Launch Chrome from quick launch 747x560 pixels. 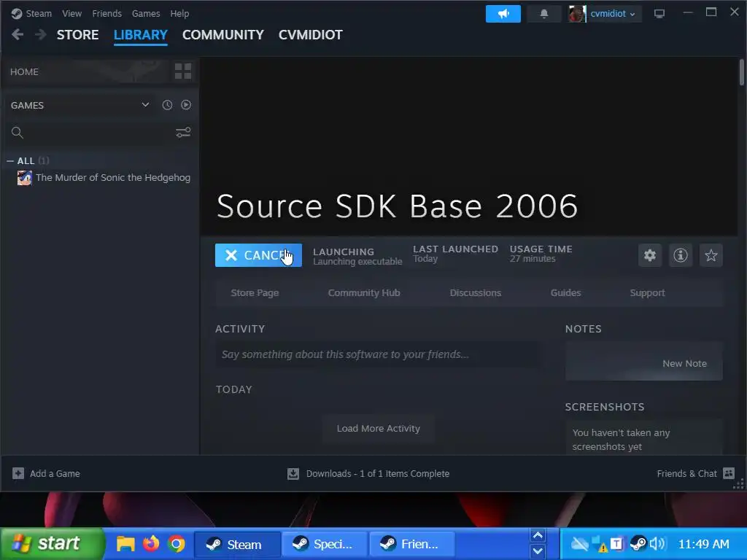pos(177,544)
